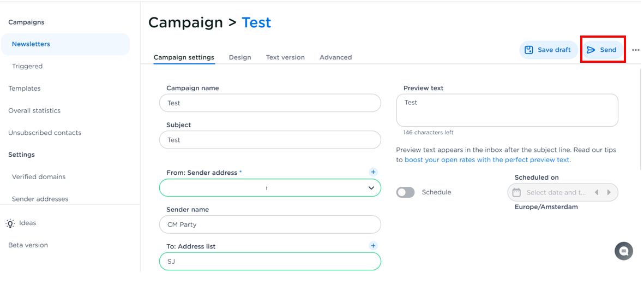Open the boost your open rates link

[x=487, y=160]
